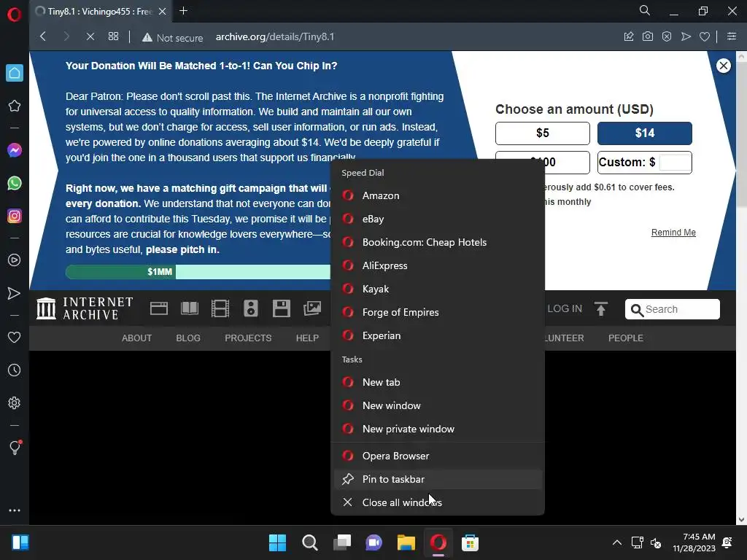Open eBay from Speed Dial list

(438, 219)
